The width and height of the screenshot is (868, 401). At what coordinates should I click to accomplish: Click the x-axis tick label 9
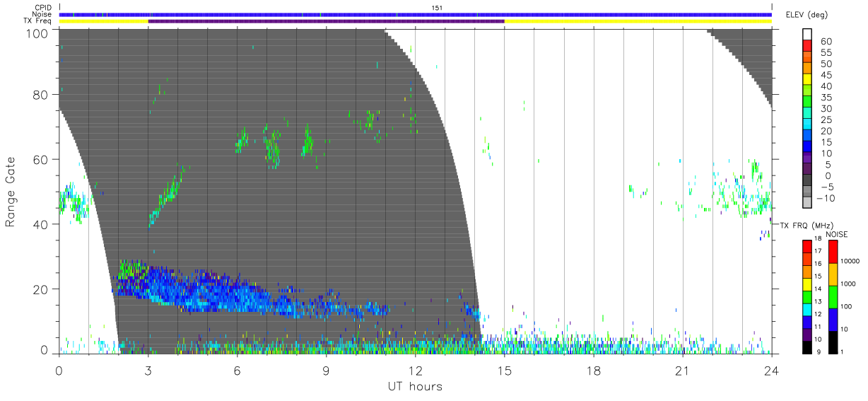(326, 370)
